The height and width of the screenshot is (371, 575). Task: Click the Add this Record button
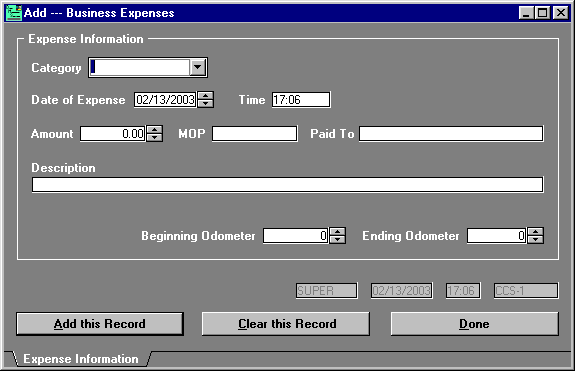coord(100,324)
